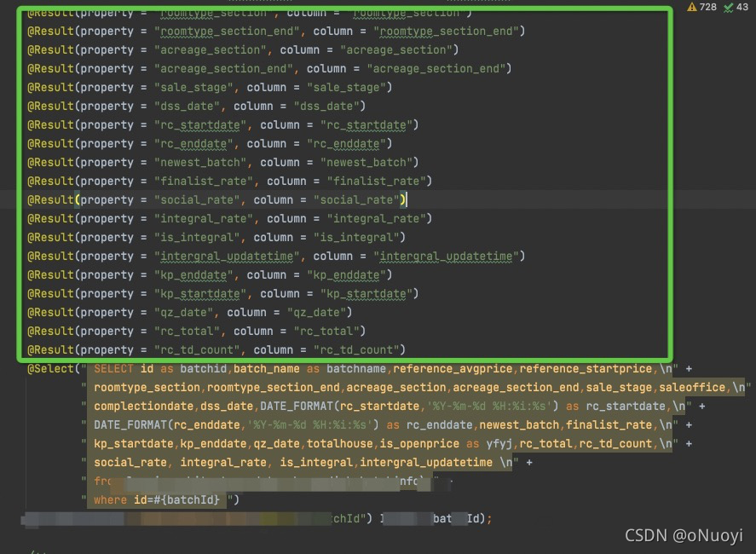Click 'totalhouse' in the SQL query
756x554 pixels.
coord(340,444)
